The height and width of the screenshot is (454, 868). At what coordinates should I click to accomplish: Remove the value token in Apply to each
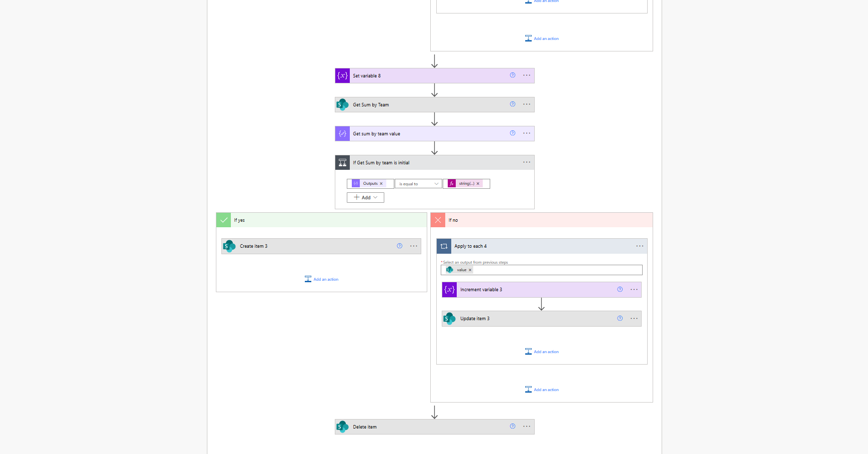click(470, 270)
